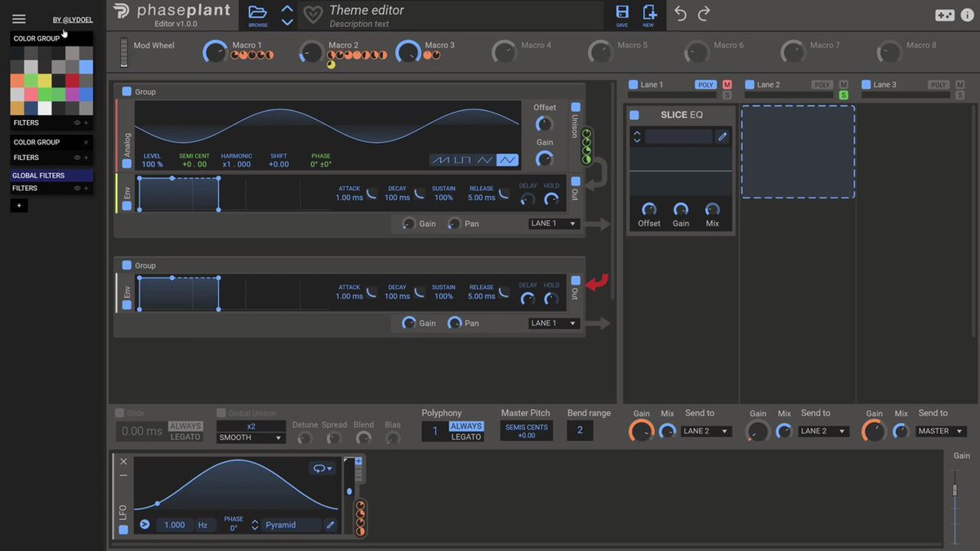Open the hamburger menu in the sidebar
The height and width of the screenshot is (551, 980).
(19, 19)
